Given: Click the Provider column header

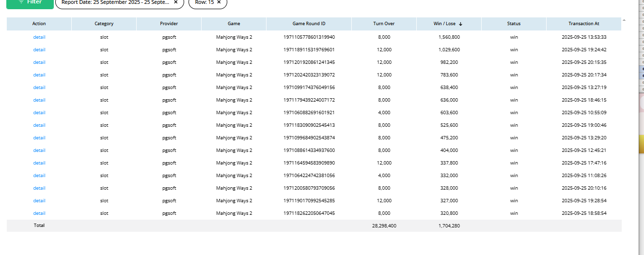Looking at the screenshot, I should click(169, 24).
